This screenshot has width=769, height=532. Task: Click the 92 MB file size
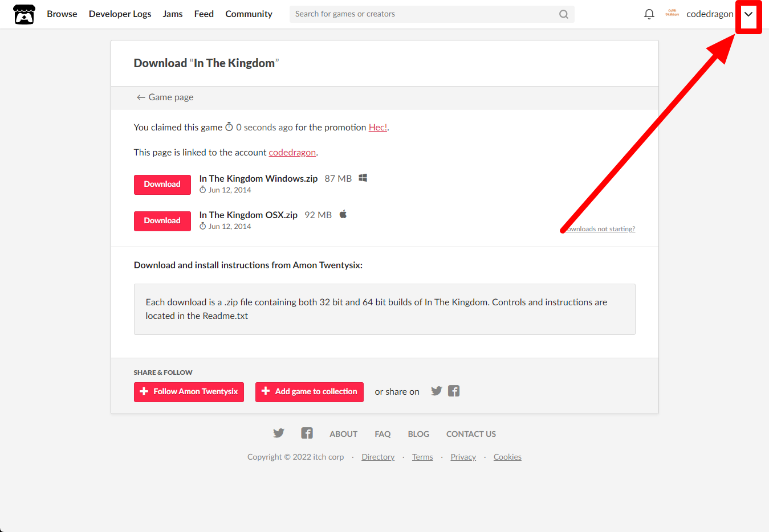point(318,215)
